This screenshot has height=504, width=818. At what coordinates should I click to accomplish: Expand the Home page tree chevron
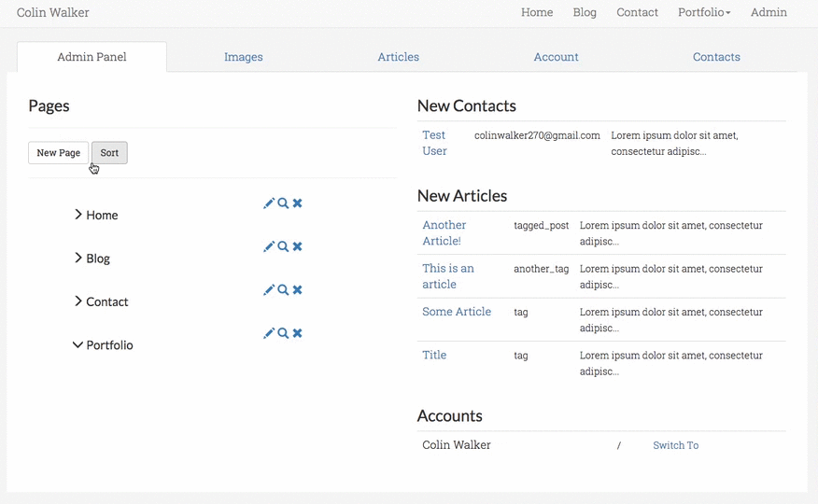point(78,215)
